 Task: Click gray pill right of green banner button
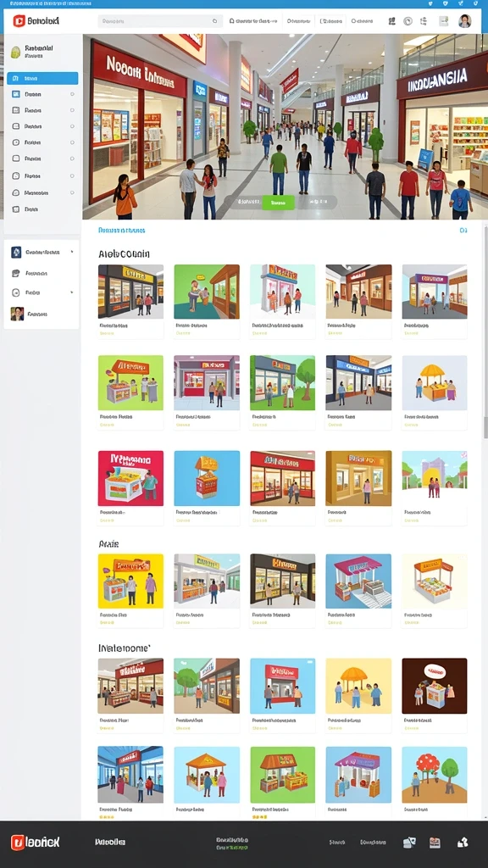pyautogui.click(x=315, y=203)
